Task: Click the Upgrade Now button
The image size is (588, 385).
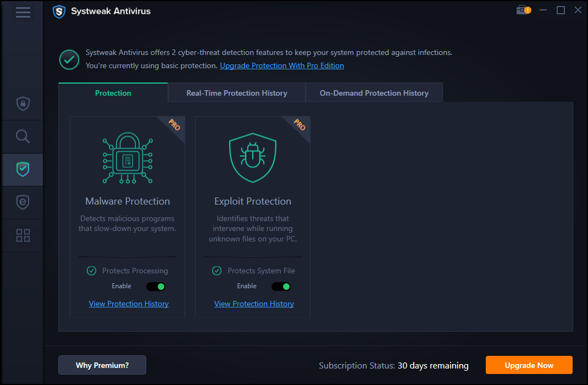Action: [529, 365]
